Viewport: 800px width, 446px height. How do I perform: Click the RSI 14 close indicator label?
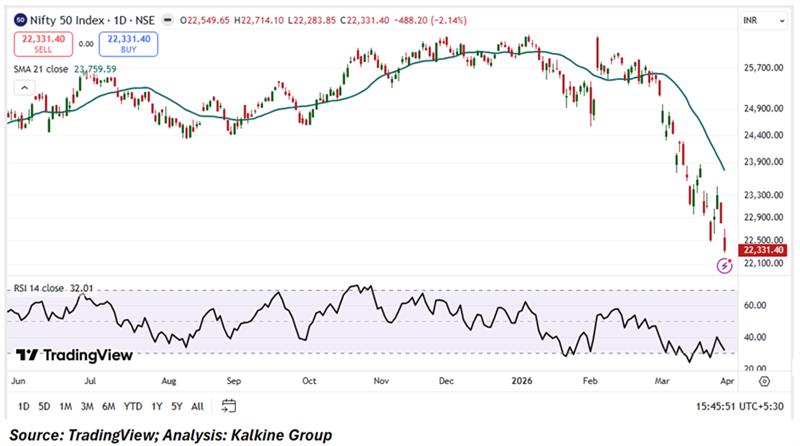pos(40,288)
